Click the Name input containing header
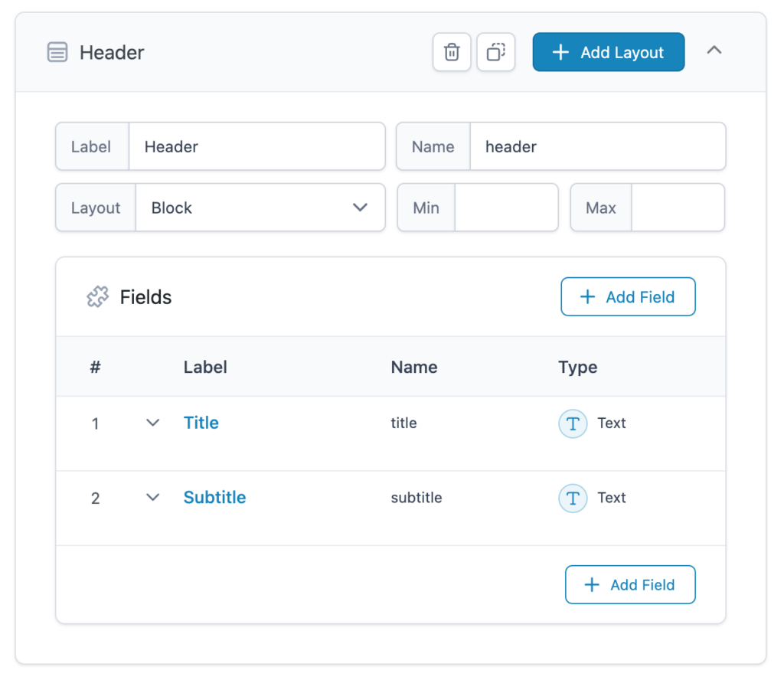Screen dimensions: 784x680 pos(597,146)
